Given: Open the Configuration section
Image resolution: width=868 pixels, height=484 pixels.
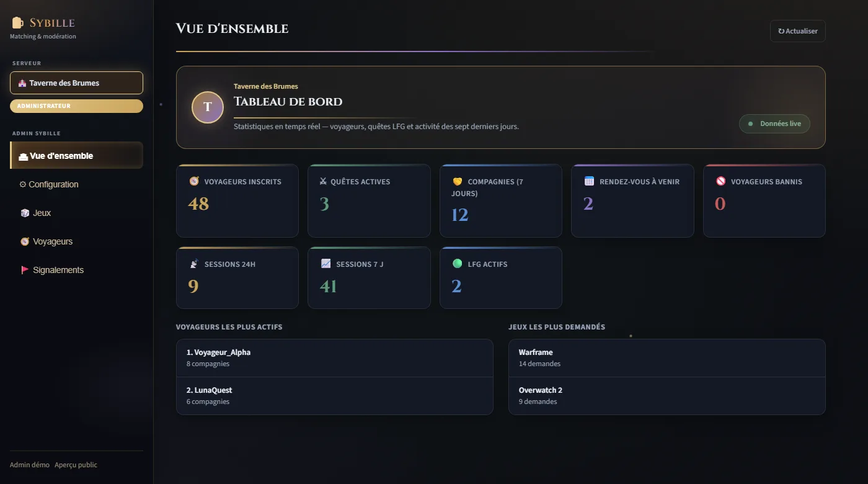Looking at the screenshot, I should (76, 184).
